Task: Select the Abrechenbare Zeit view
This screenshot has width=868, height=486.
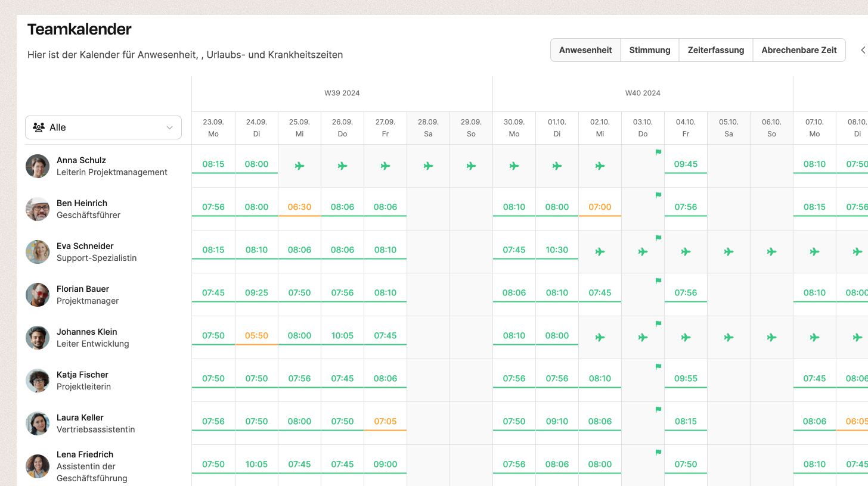Action: coord(799,50)
